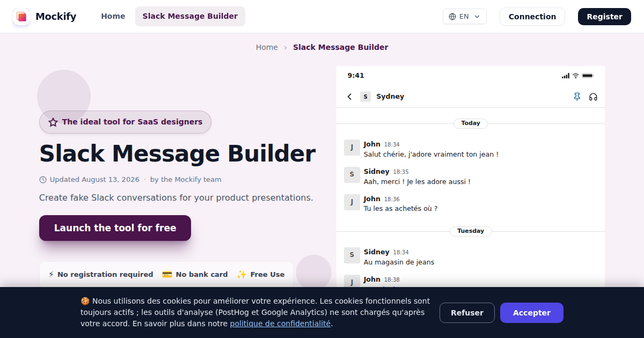
Task: Click the Sydney channel avatar S
Action: tap(365, 97)
